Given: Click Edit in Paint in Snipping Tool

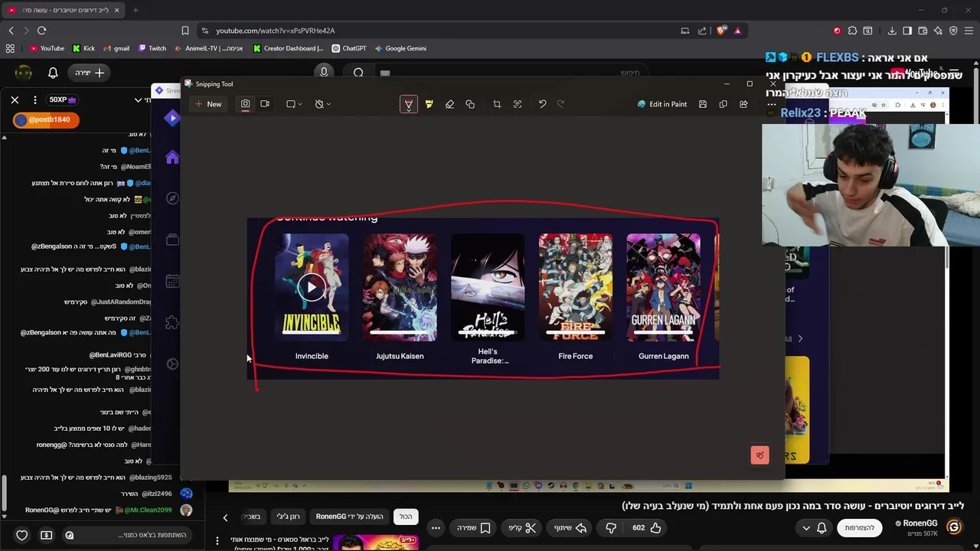Looking at the screenshot, I should pos(662,104).
